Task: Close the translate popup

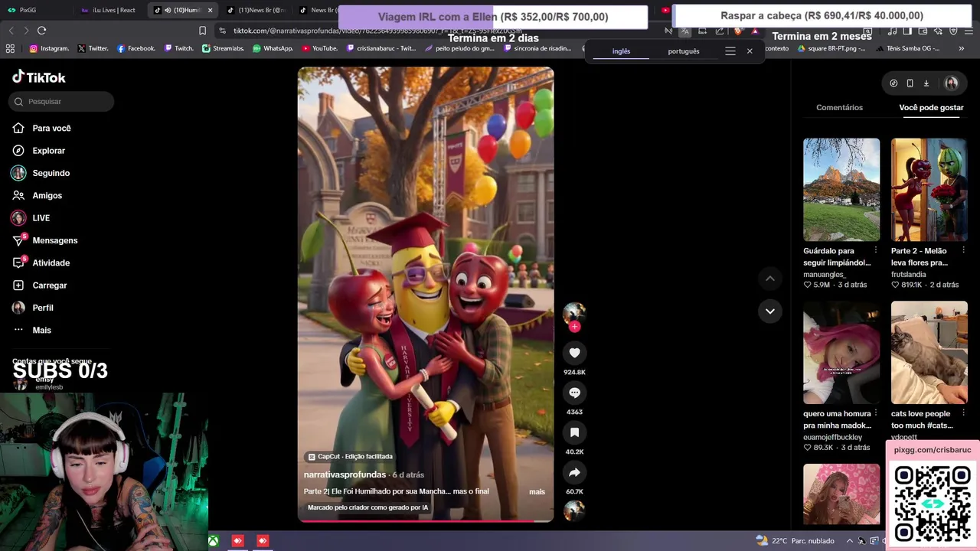Action: 750,51
